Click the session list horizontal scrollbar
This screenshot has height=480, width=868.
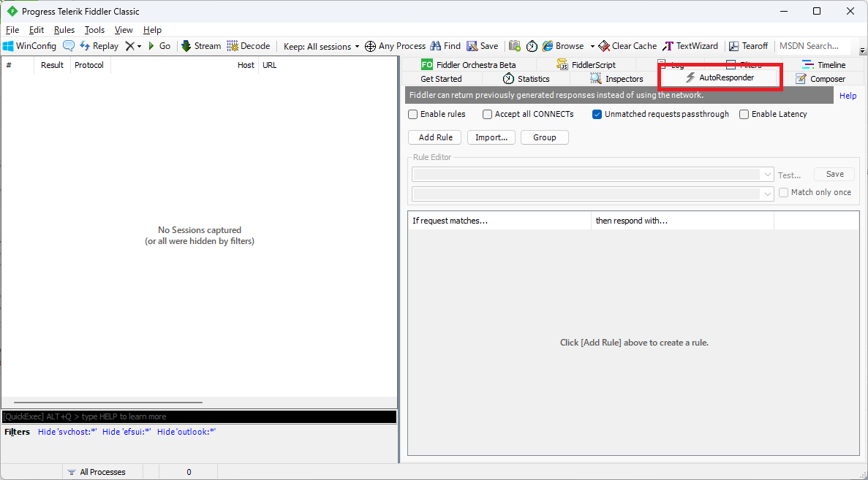click(x=108, y=403)
